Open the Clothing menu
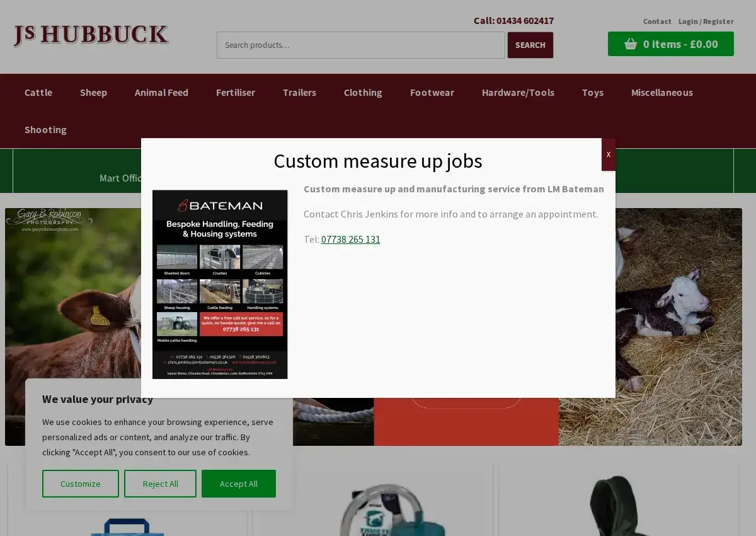756x536 pixels. [x=363, y=93]
